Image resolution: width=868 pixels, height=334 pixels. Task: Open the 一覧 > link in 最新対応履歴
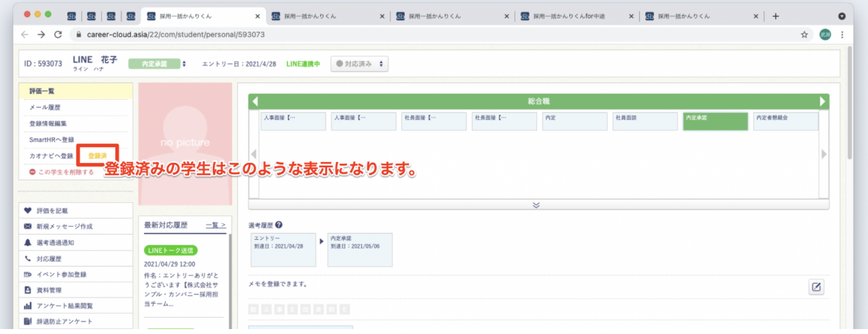click(215, 226)
